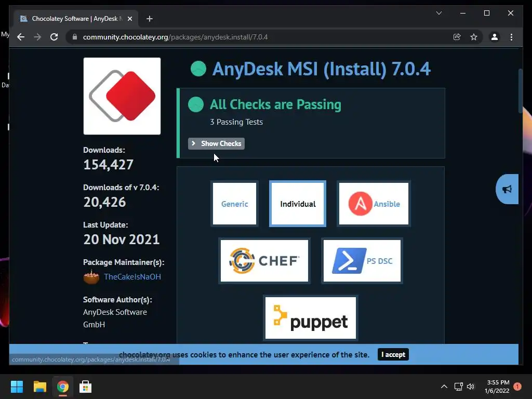Reload the Chocolatey page
Screen dimensions: 532x399
(54, 37)
